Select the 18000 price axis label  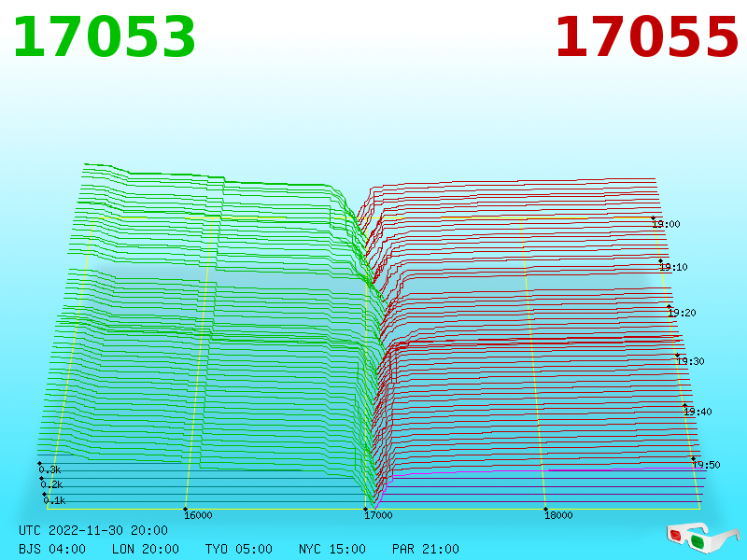[x=558, y=515]
